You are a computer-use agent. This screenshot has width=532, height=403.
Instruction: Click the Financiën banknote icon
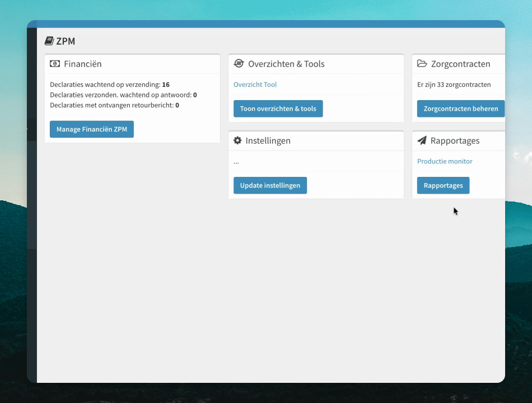55,64
